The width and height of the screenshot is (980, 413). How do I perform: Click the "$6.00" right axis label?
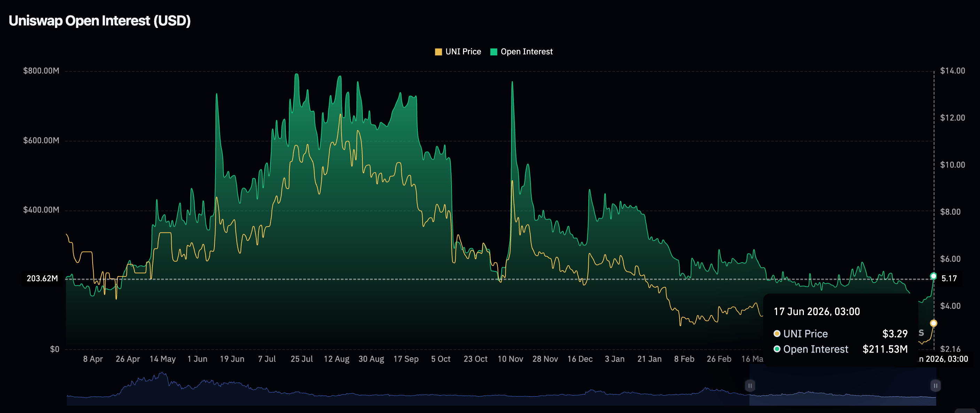click(x=950, y=259)
